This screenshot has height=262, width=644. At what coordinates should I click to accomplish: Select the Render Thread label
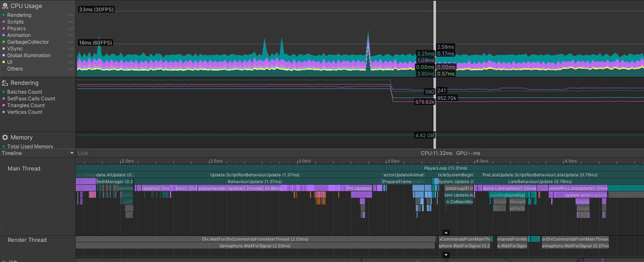click(x=27, y=240)
